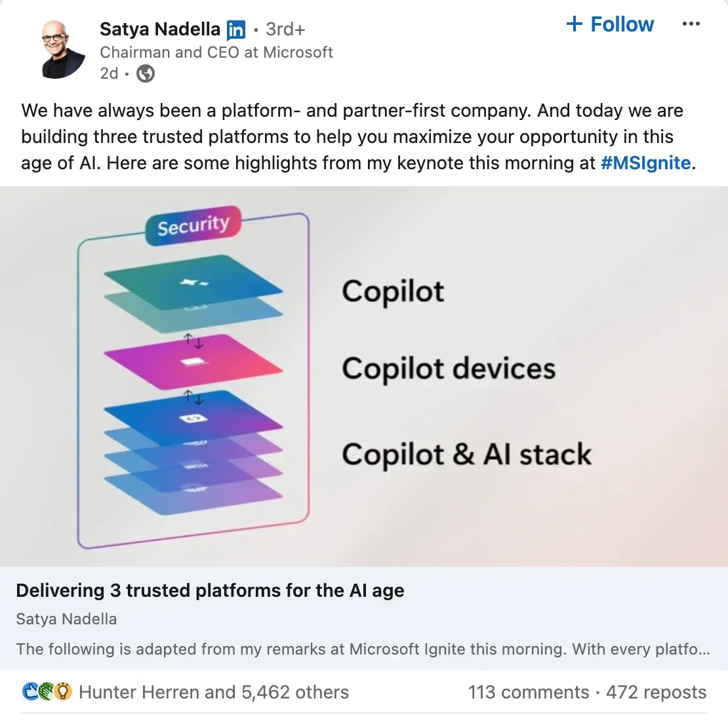Click the Satya Nadella byline under the article title
Viewport: 728px width, 728px height.
[x=66, y=618]
